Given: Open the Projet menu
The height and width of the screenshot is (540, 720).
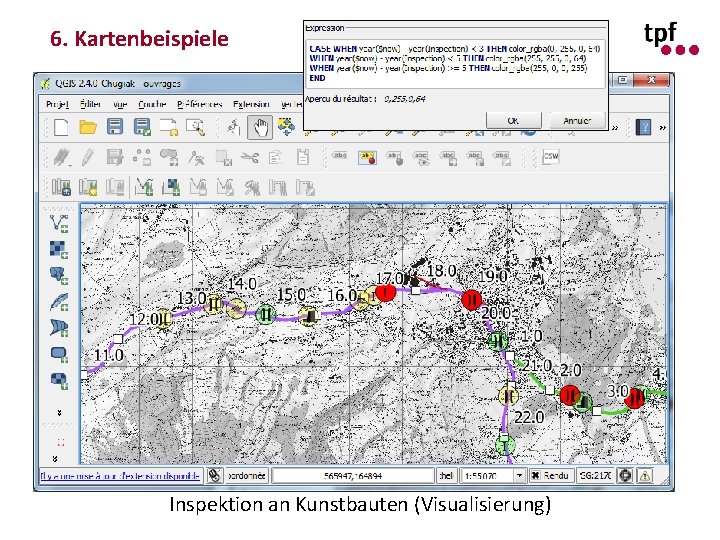Looking at the screenshot, I should 57,104.
